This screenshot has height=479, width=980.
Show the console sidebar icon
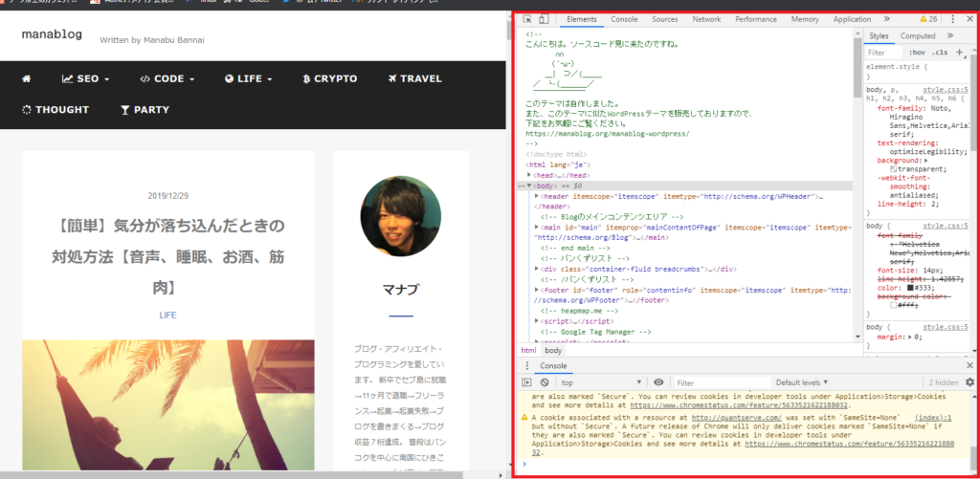[x=527, y=382]
